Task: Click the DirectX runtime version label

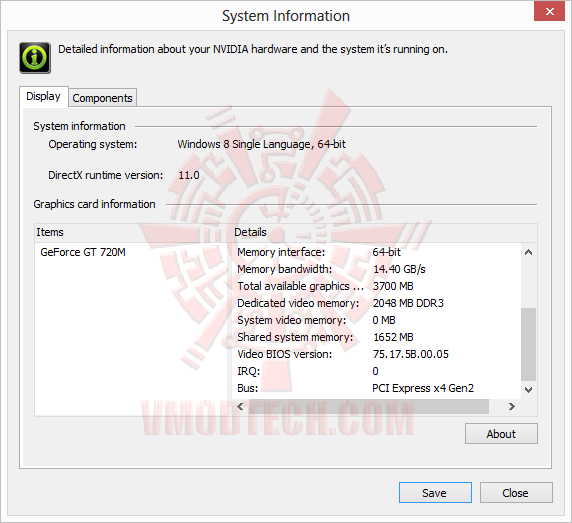Action: (106, 175)
